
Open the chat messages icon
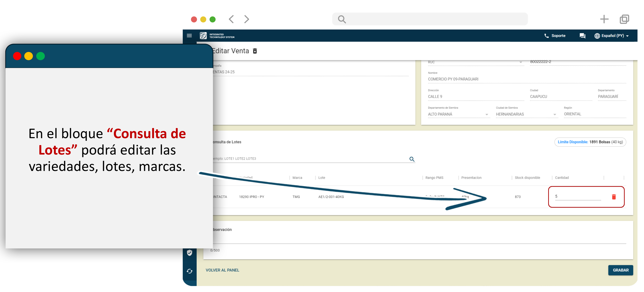point(582,36)
